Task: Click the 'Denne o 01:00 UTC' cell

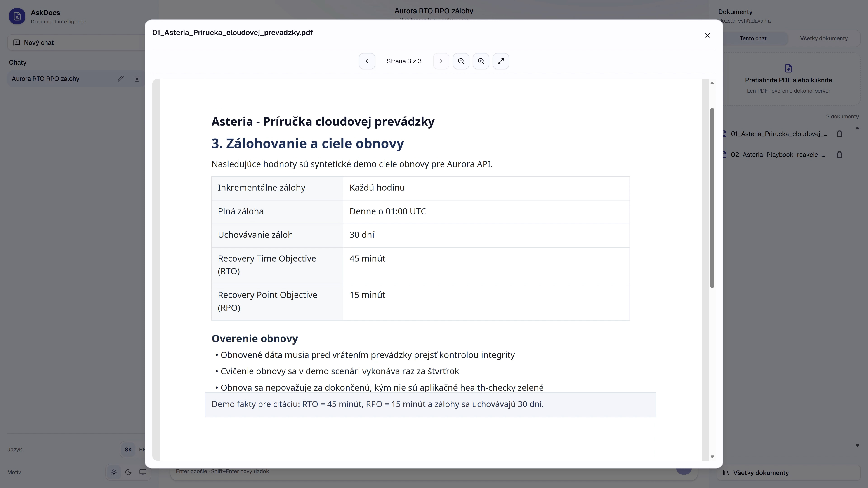Action: [486, 212]
